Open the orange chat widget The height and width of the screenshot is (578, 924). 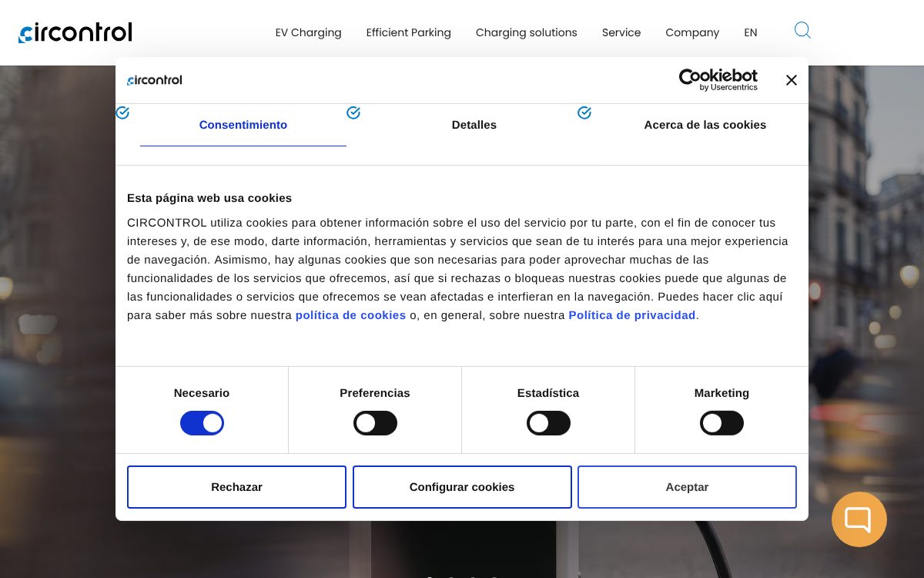(x=859, y=519)
